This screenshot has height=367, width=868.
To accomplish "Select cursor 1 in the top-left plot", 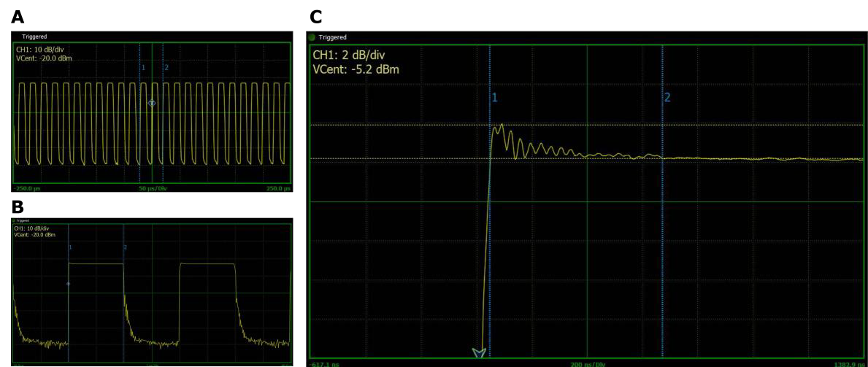I will (x=143, y=68).
